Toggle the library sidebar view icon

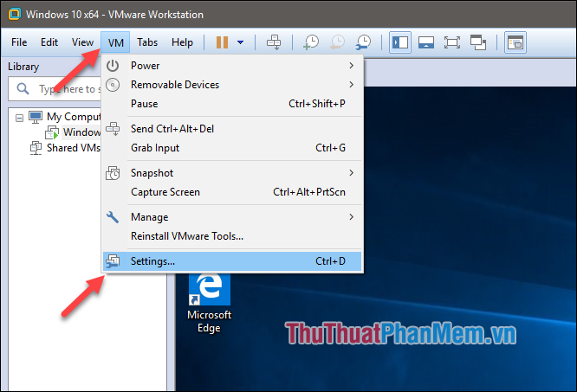pos(400,42)
